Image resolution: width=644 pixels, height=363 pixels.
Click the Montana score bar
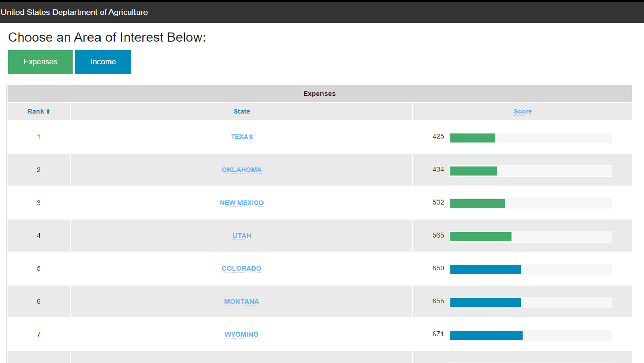click(531, 302)
